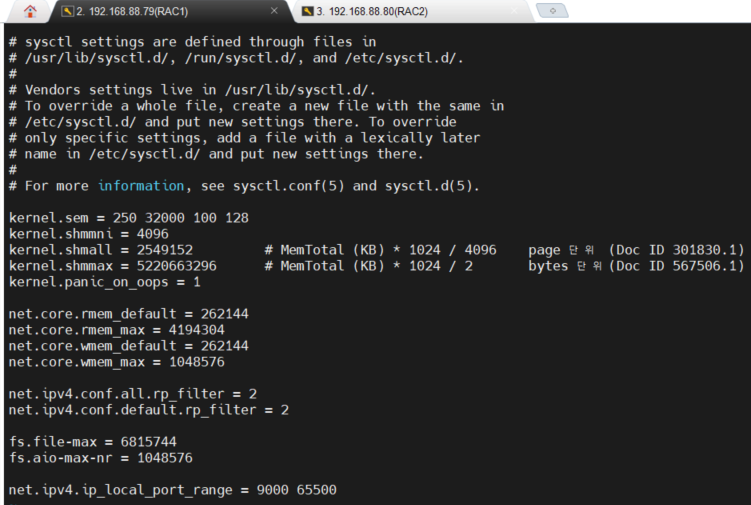Click 'net.core.rmem_max = 4194304' line
Screen dimensions: 751x505
point(117,330)
